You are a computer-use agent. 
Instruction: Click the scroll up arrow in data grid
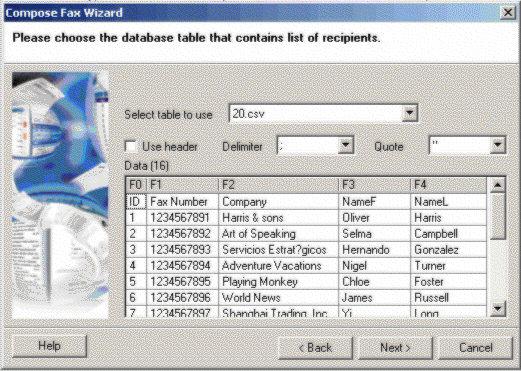tap(497, 185)
